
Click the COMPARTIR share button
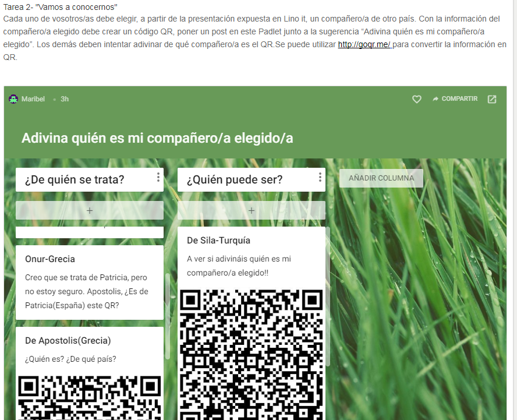point(455,98)
